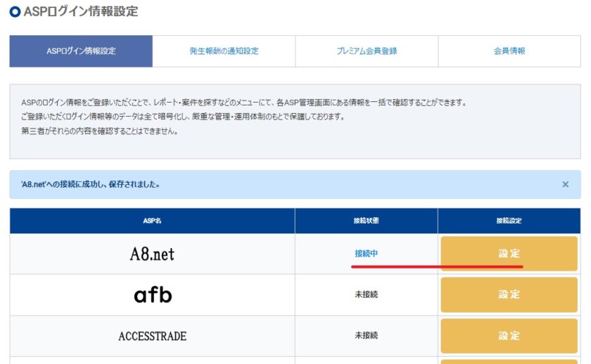591x364 pixels.
Task: Click 設定 button for A8.net
Action: pyautogui.click(x=509, y=254)
